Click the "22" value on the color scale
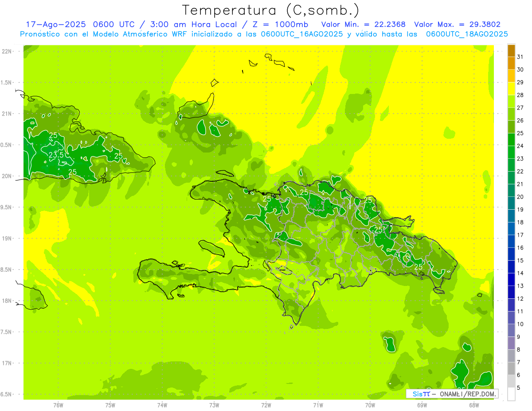The image size is (532, 411). [x=520, y=171]
